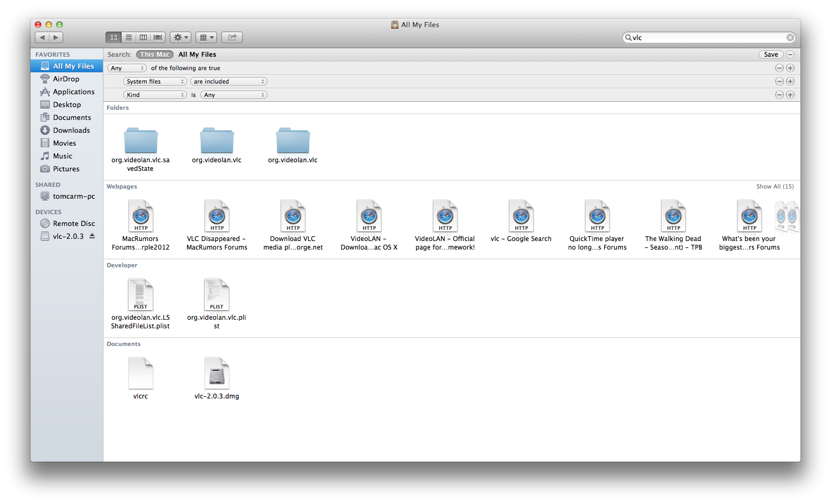Select tomcarm-pc shared computer
The width and height of the screenshot is (831, 504).
67,196
